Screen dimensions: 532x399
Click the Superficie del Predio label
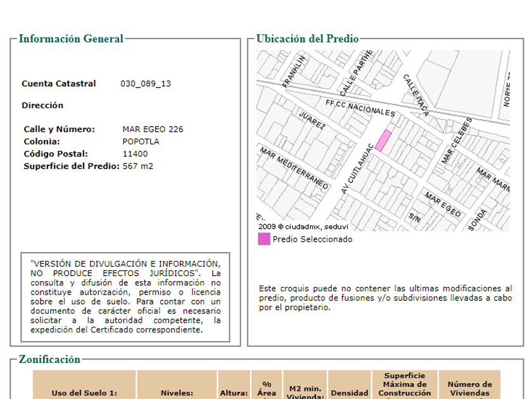pos(72,166)
